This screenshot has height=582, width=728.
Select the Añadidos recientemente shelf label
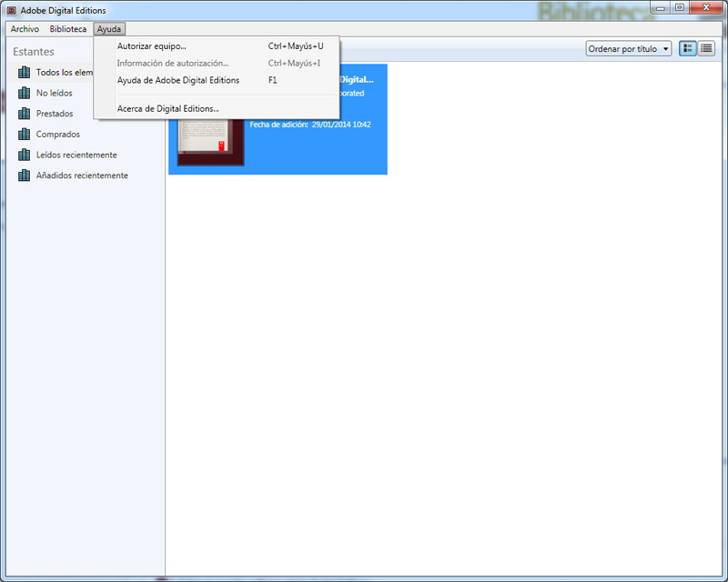[x=82, y=175]
